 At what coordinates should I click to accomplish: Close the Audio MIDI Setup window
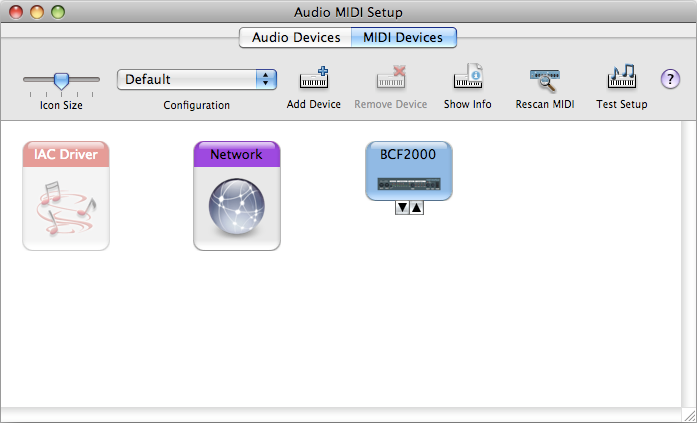[16, 12]
